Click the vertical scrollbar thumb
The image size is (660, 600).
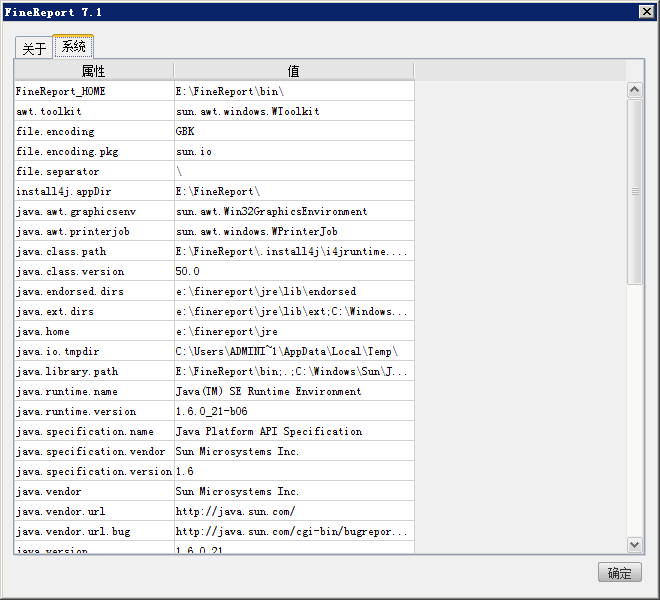pyautogui.click(x=635, y=192)
